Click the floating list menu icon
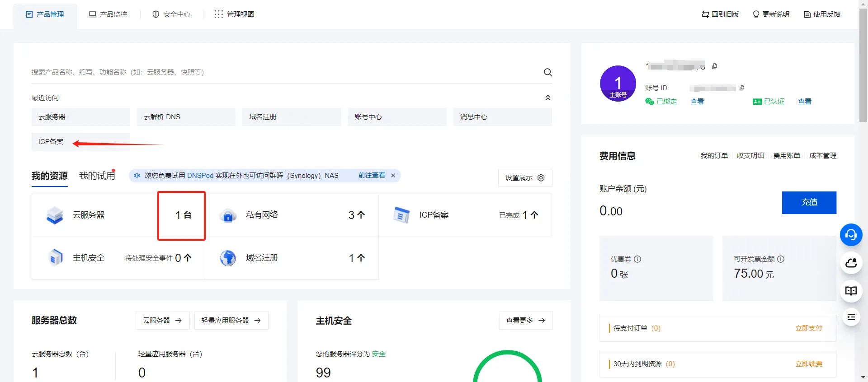This screenshot has width=868, height=382. pos(851,317)
